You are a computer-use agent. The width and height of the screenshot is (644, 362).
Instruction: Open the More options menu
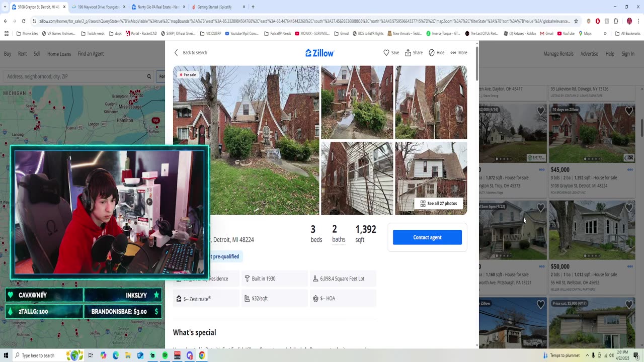click(x=459, y=53)
